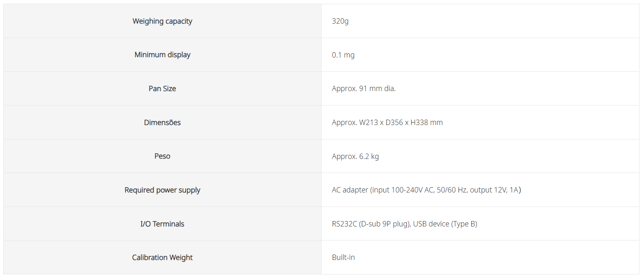Select the 0.1 mg value
This screenshot has width=644, height=279.
click(x=343, y=55)
